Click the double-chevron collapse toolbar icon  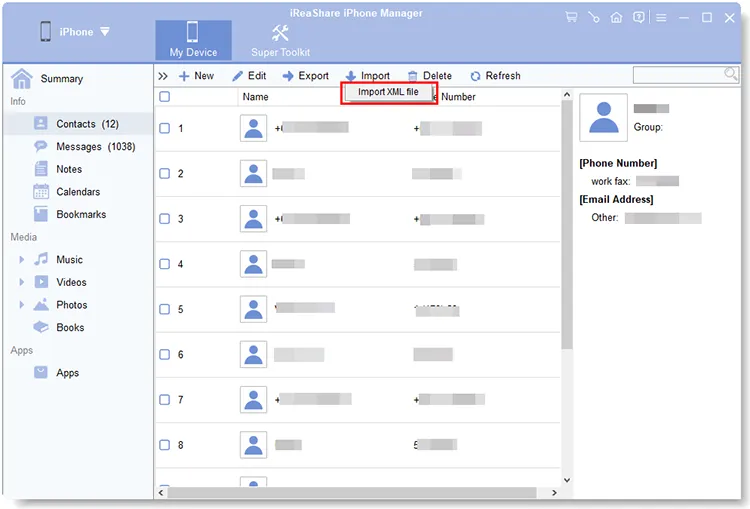click(163, 76)
